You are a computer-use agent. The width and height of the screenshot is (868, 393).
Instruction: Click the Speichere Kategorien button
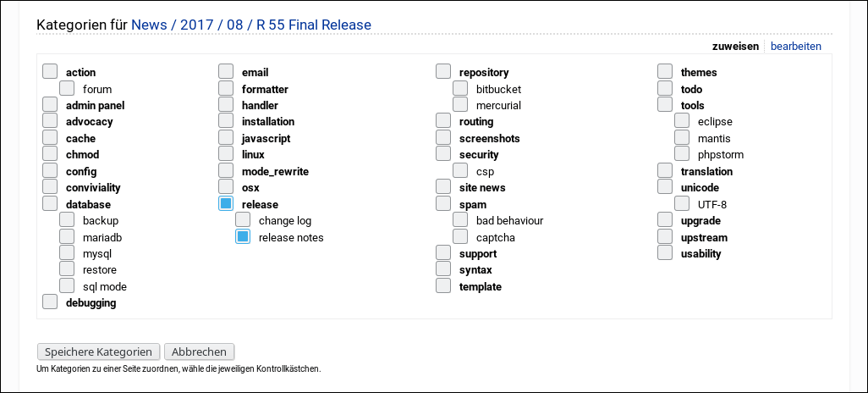[x=98, y=351]
